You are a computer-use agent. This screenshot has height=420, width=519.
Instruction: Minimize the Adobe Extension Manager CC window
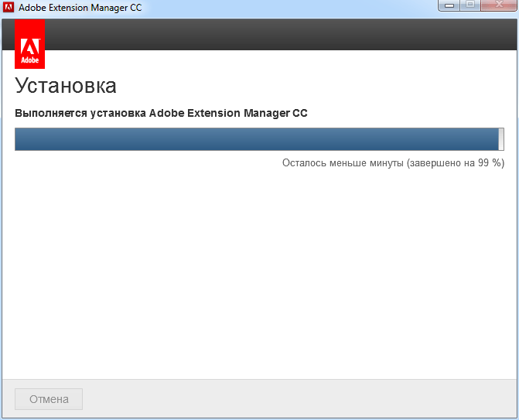pyautogui.click(x=449, y=5)
